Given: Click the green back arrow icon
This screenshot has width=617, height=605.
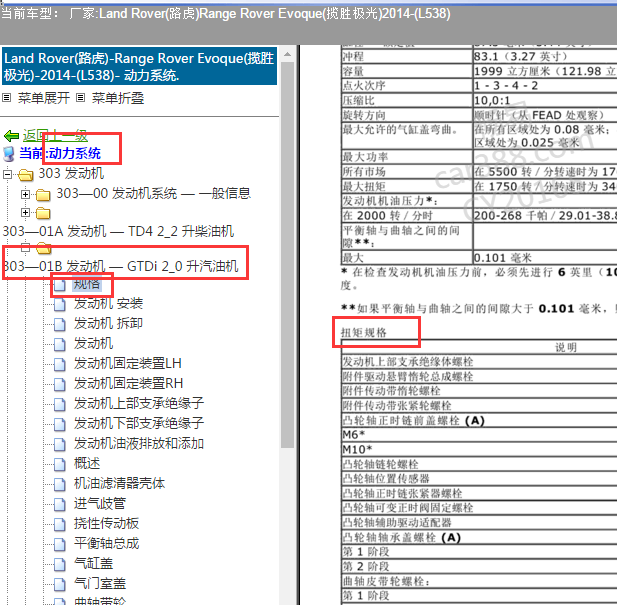Looking at the screenshot, I should click(11, 136).
